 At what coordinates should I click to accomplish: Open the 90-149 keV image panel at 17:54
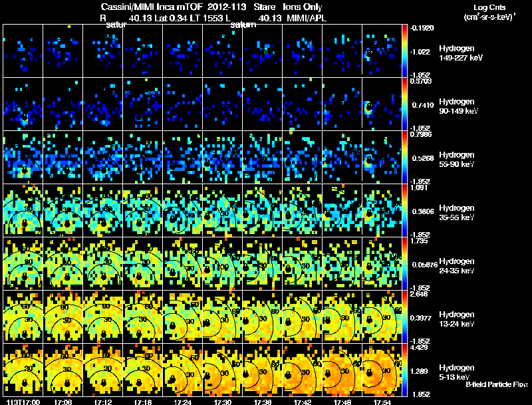point(382,104)
